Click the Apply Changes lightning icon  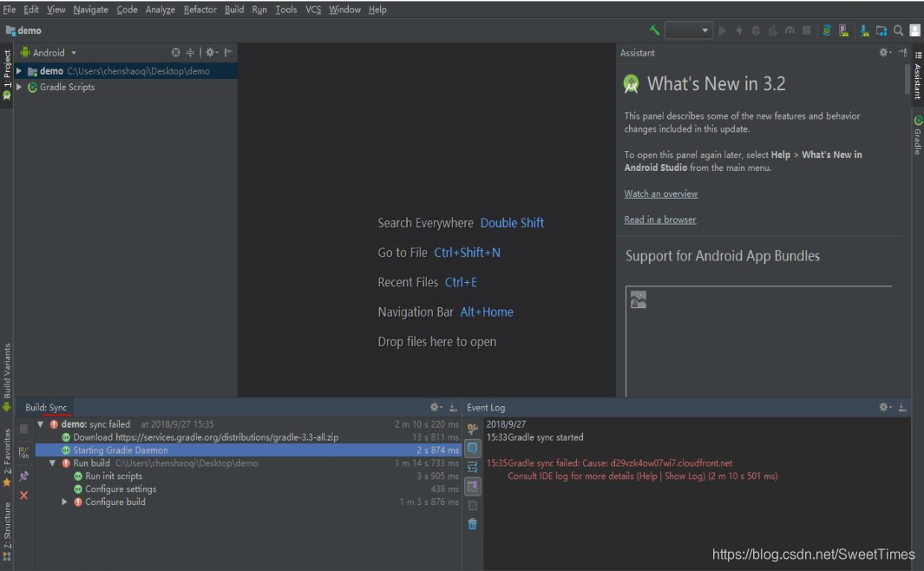click(x=739, y=30)
